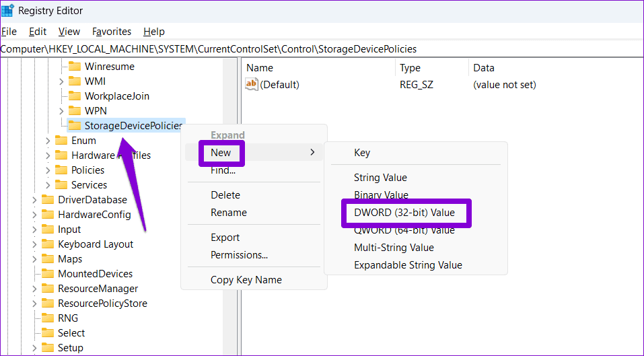This screenshot has height=356, width=644.
Task: Choose Copy Key Name option
Action: [254, 280]
